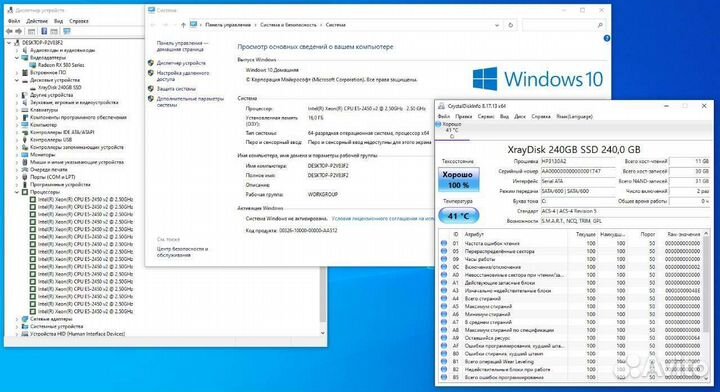Open Настройка удаленного доступа link
This screenshot has height=392, width=720.
click(183, 76)
